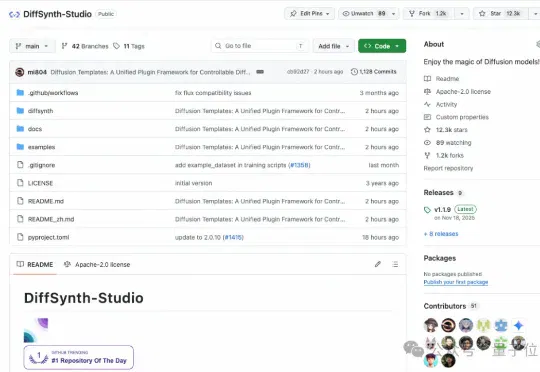Open the docs folder

[35, 129]
